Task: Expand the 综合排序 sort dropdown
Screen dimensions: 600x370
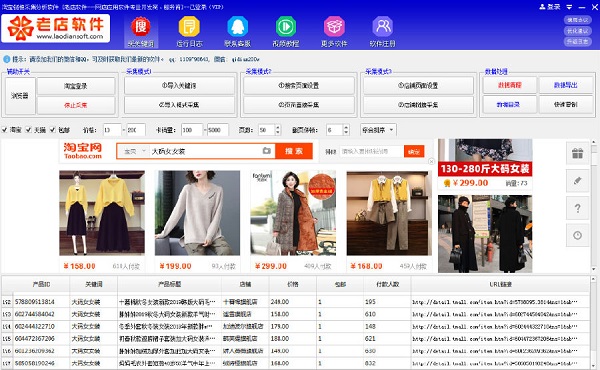Action: tap(378, 130)
